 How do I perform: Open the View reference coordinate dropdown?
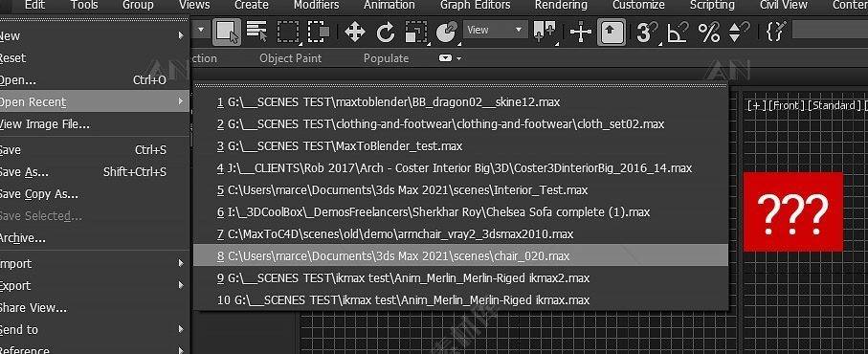(x=496, y=30)
